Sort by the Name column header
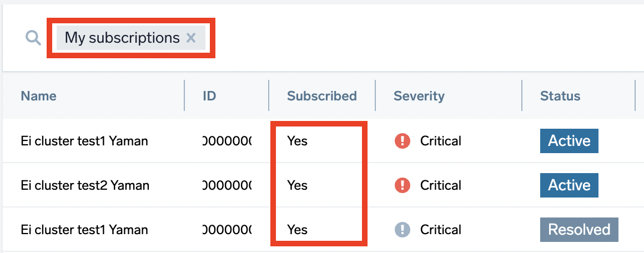This screenshot has width=644, height=253. pyautogui.click(x=39, y=96)
